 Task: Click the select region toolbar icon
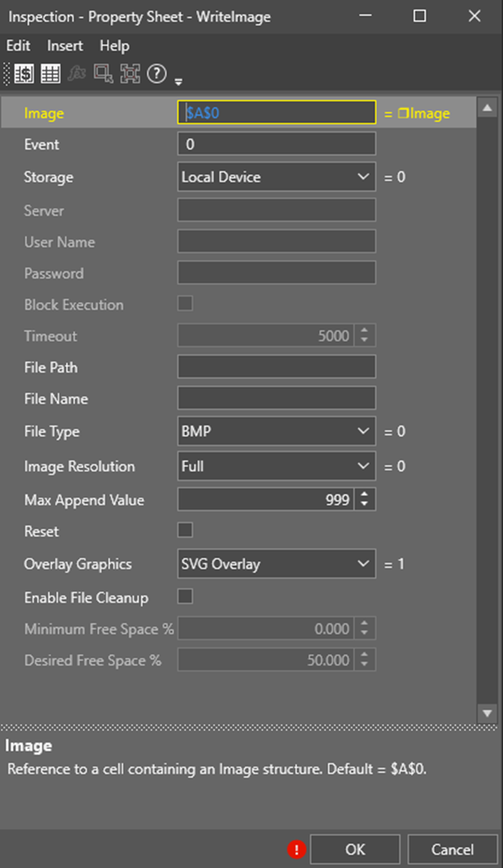[103, 74]
